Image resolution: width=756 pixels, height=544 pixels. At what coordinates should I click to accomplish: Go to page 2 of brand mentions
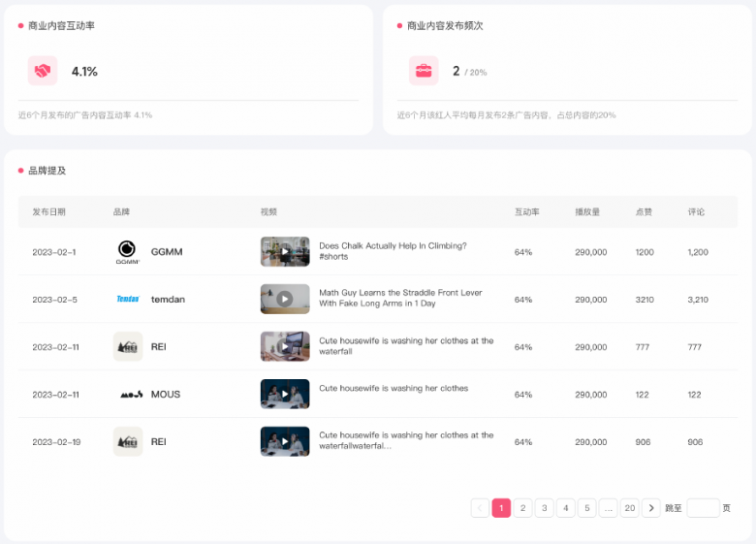522,508
